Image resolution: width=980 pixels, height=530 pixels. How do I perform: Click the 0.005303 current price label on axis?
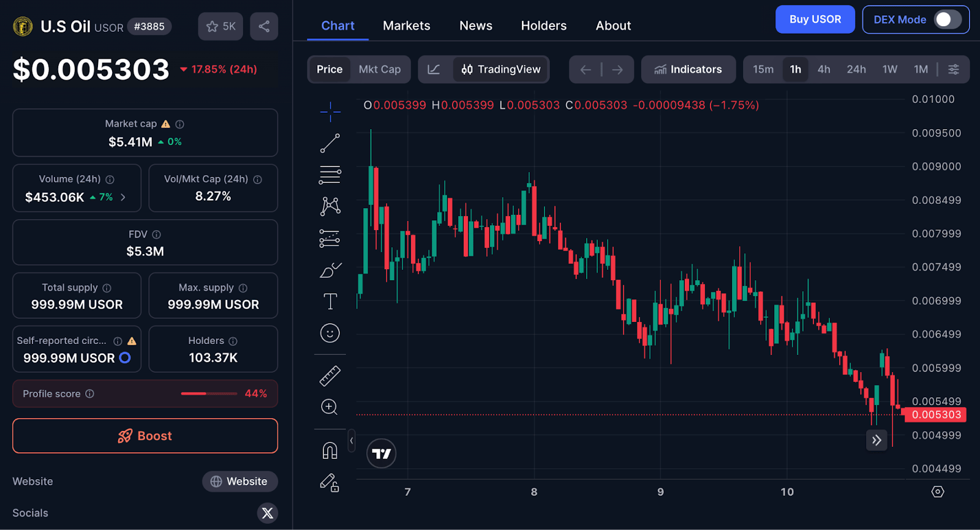(x=937, y=415)
